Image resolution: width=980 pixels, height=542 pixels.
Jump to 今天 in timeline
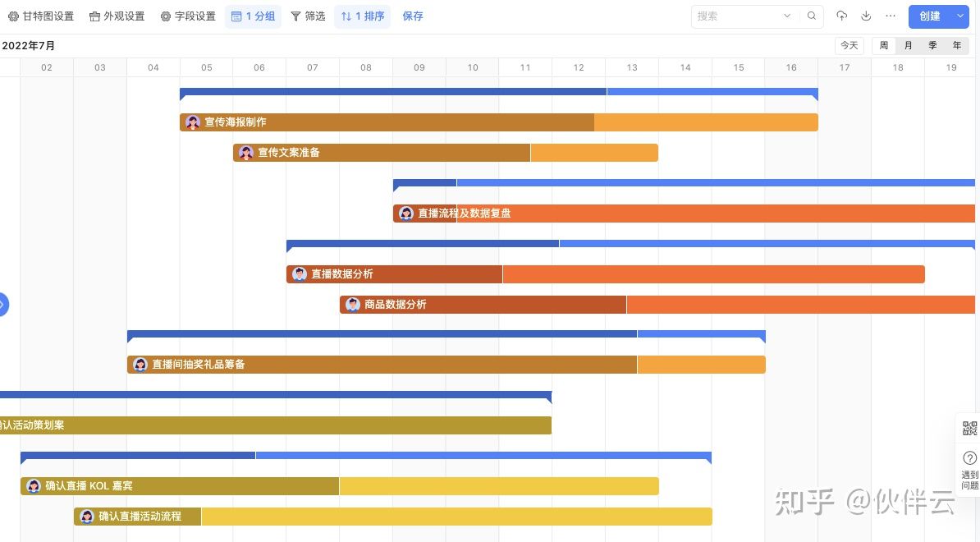click(849, 46)
